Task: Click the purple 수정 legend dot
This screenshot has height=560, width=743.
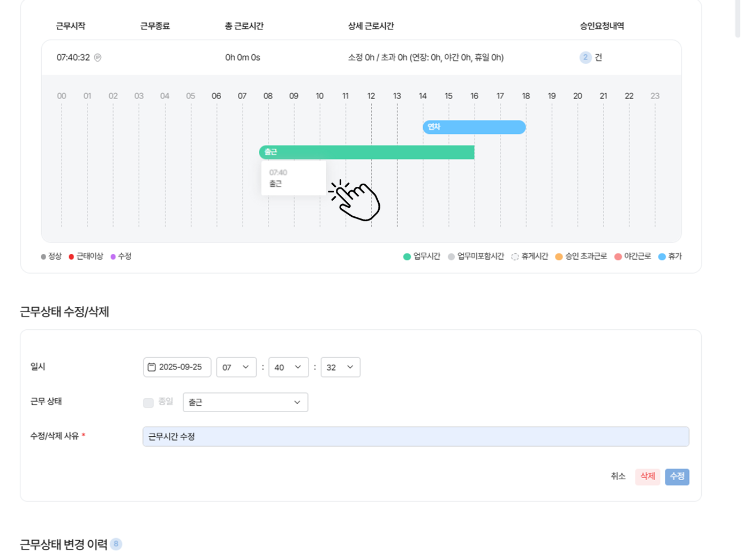Action: 113,257
